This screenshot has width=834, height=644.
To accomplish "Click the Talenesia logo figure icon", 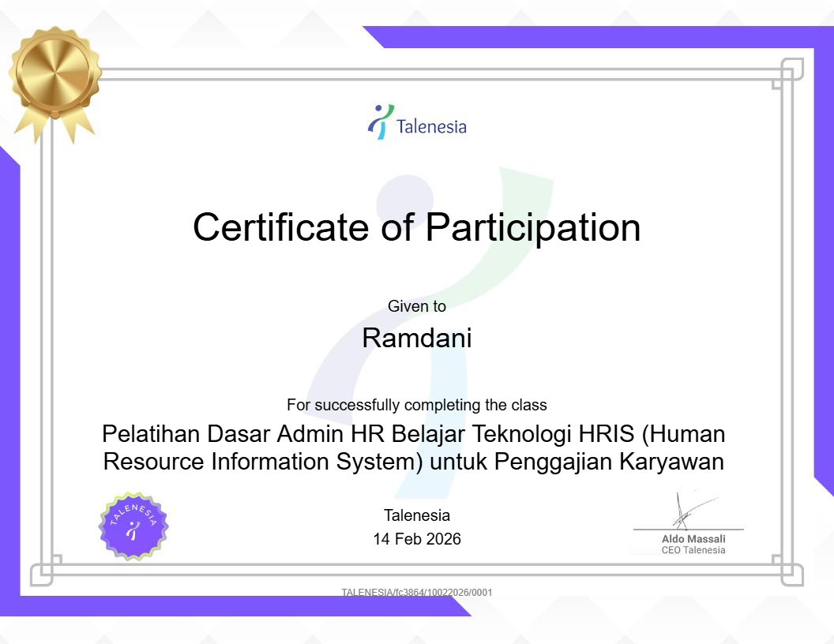I will pos(380,122).
